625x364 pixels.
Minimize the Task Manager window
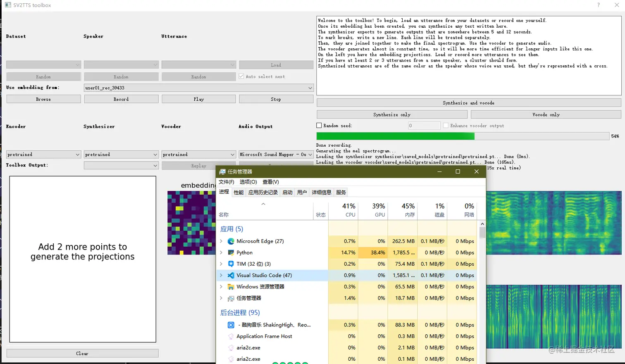tap(439, 171)
